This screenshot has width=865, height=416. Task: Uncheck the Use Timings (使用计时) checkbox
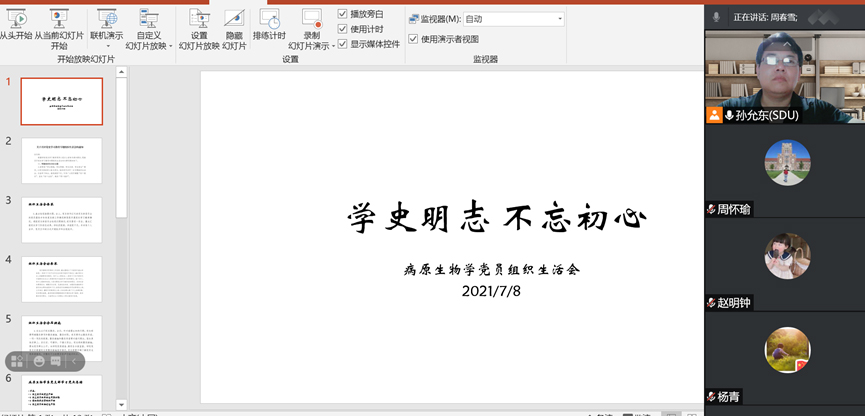pyautogui.click(x=343, y=29)
